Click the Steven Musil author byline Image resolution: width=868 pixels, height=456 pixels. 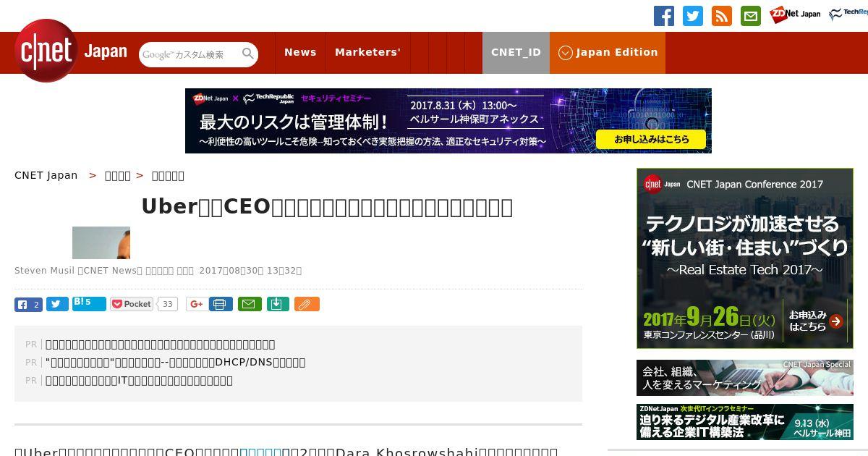click(x=44, y=271)
